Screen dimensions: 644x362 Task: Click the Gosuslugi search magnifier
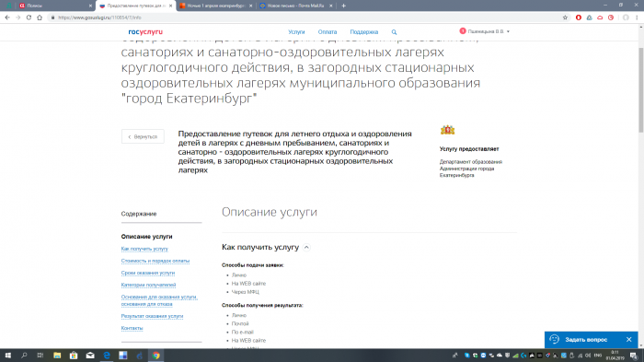pos(394,32)
